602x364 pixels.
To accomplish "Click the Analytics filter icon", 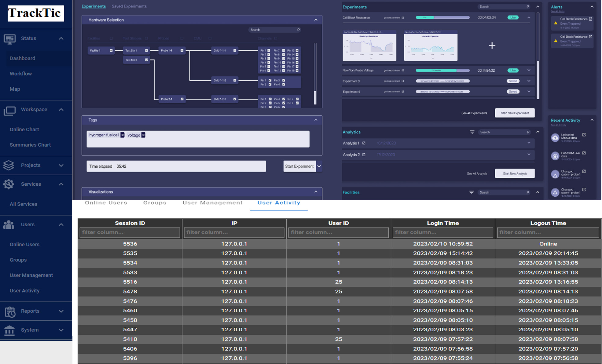I will point(472,132).
